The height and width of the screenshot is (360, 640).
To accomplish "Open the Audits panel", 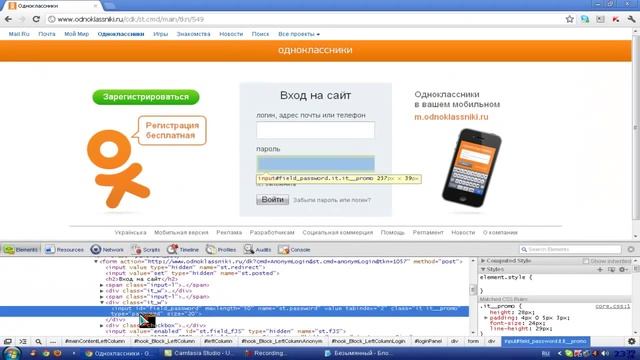I will coord(258,249).
